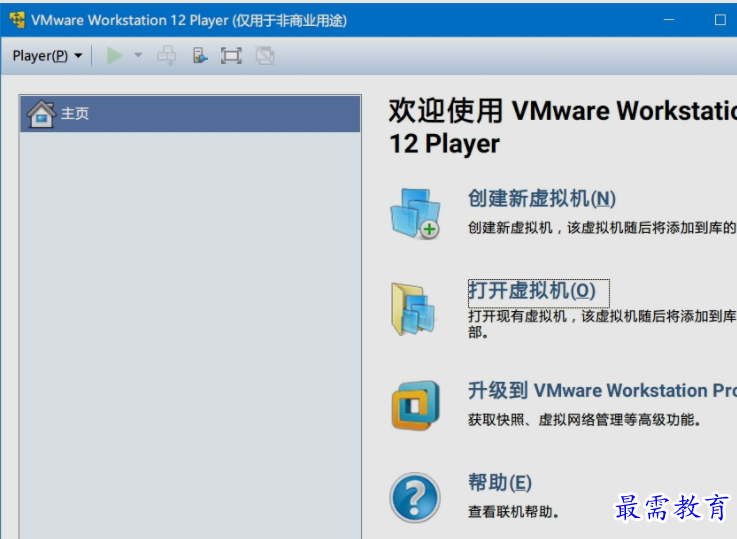Click the 查看联机帮助。 description text
The image size is (737, 539).
(513, 512)
